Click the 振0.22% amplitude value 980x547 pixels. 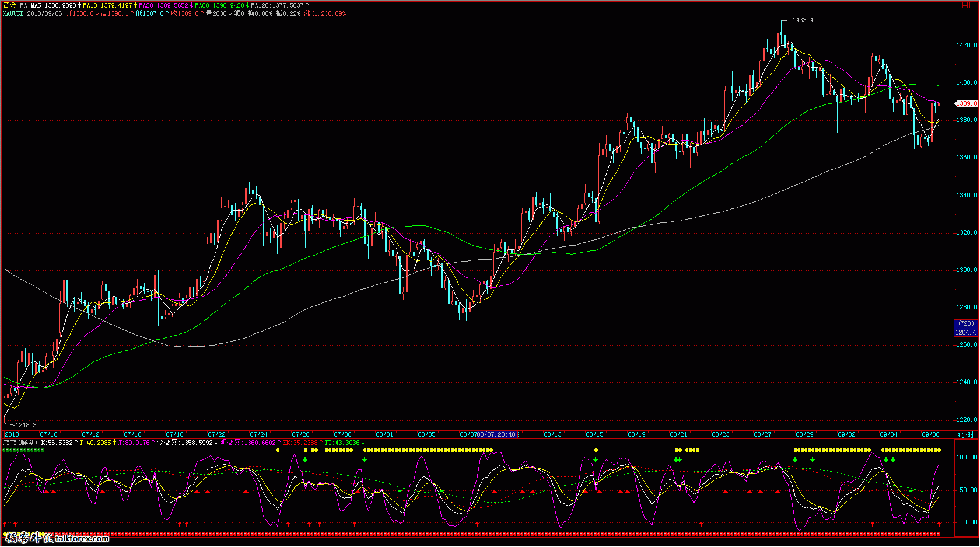288,13
